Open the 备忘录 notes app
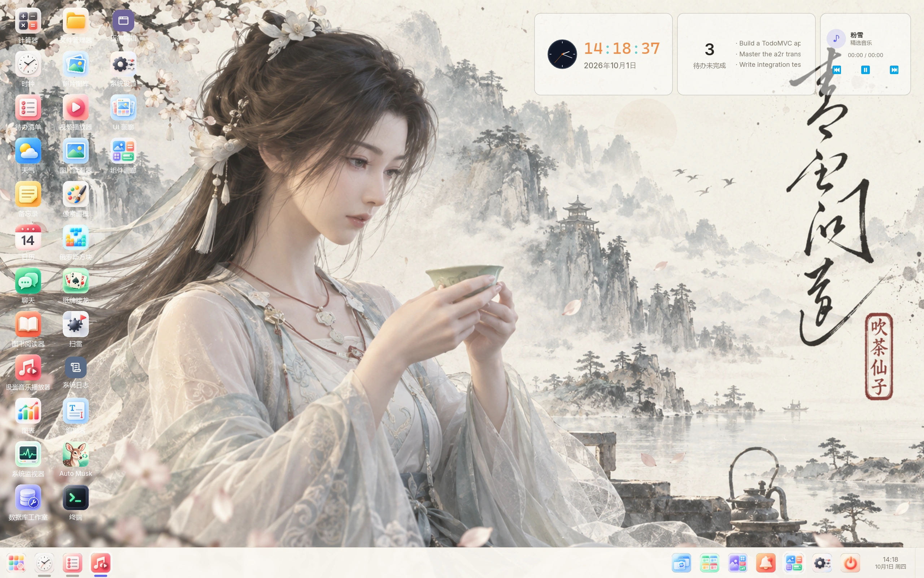Screen dimensions: 924x578 pyautogui.click(x=28, y=194)
